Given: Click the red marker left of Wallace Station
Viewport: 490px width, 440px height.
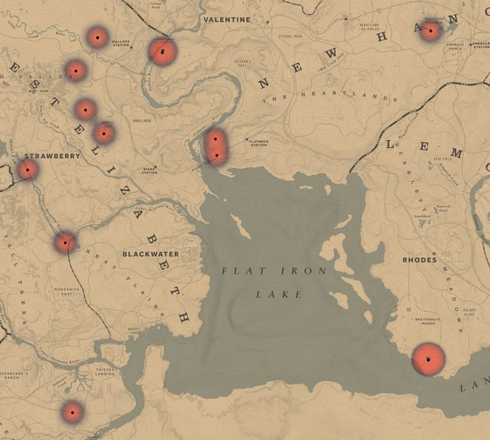Looking at the screenshot, I should (x=97, y=38).
